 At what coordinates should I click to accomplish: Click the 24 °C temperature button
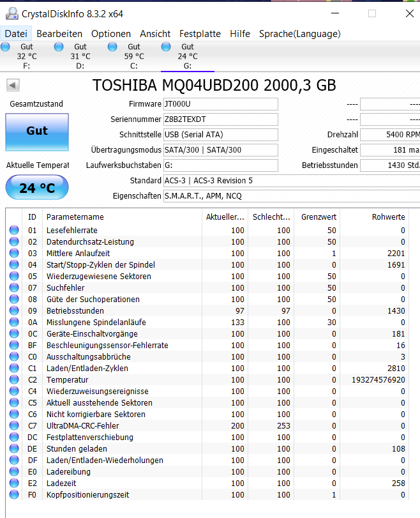click(x=37, y=187)
